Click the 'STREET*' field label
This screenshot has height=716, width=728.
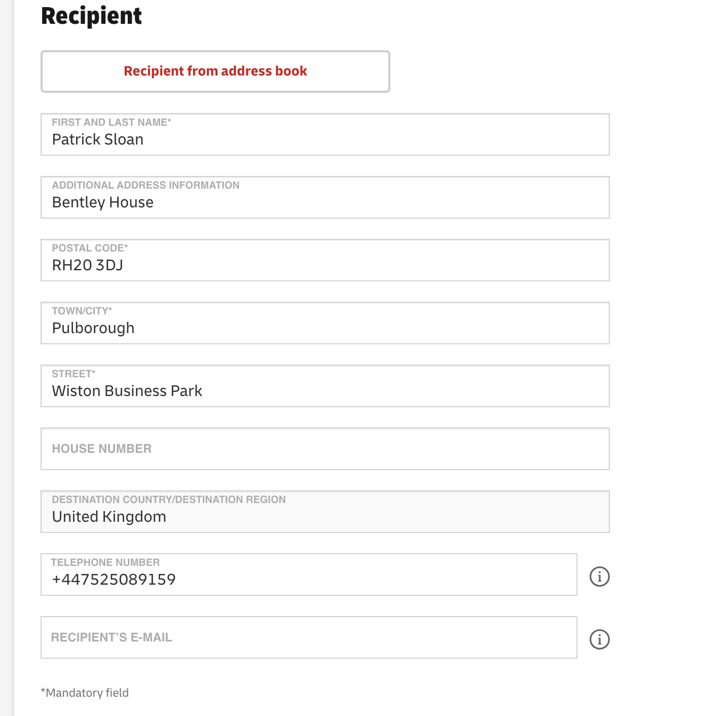(74, 374)
